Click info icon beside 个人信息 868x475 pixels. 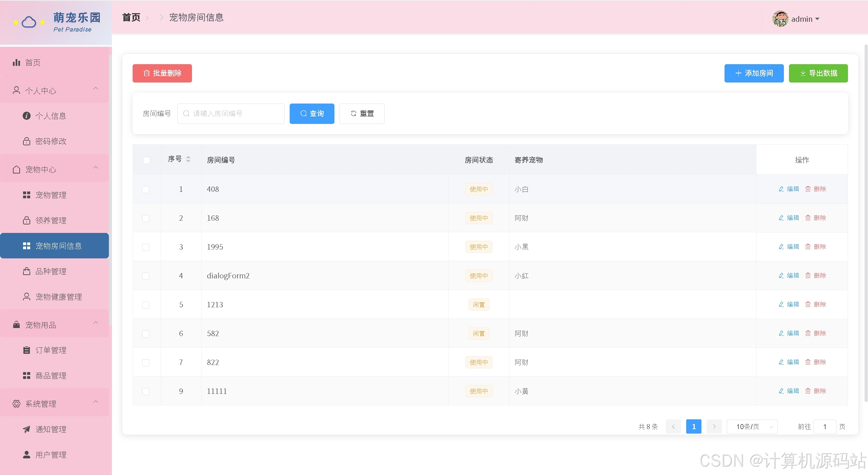pyautogui.click(x=26, y=116)
